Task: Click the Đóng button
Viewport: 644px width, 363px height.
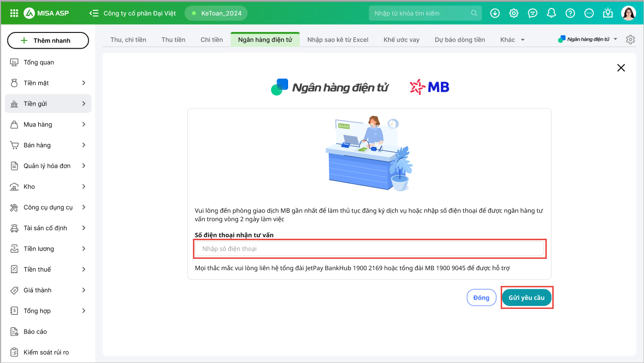Action: 481,298
